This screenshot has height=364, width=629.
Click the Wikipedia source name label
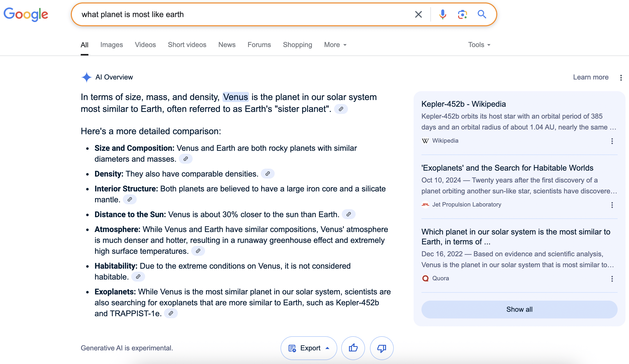pos(445,141)
